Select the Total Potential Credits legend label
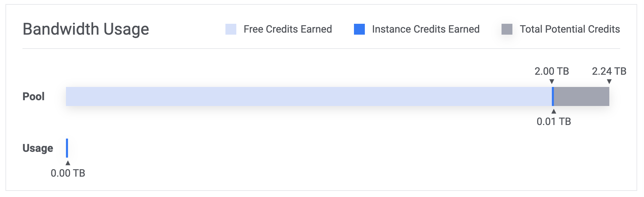 pyautogui.click(x=570, y=29)
